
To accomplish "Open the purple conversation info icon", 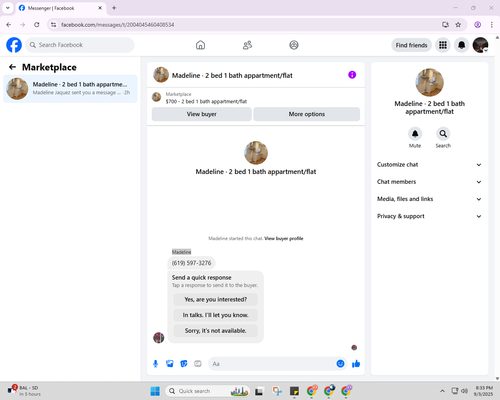I will point(352,75).
